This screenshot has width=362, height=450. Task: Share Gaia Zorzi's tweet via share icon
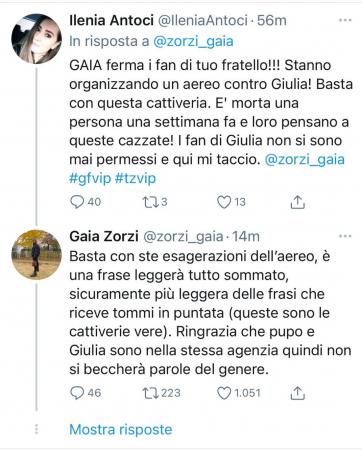(297, 393)
